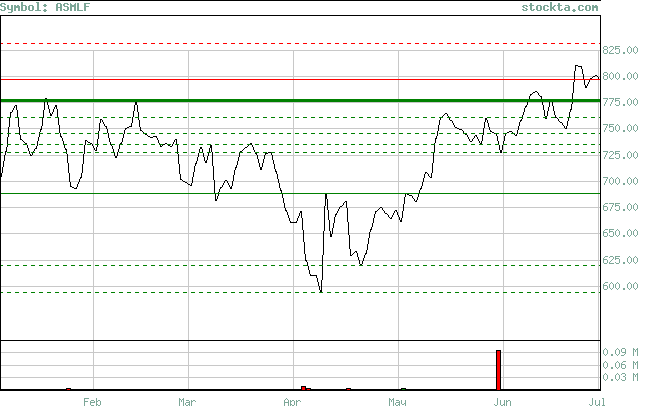Screen dimensions: 655x406
Task: Click the May month label
Action: tap(397, 401)
